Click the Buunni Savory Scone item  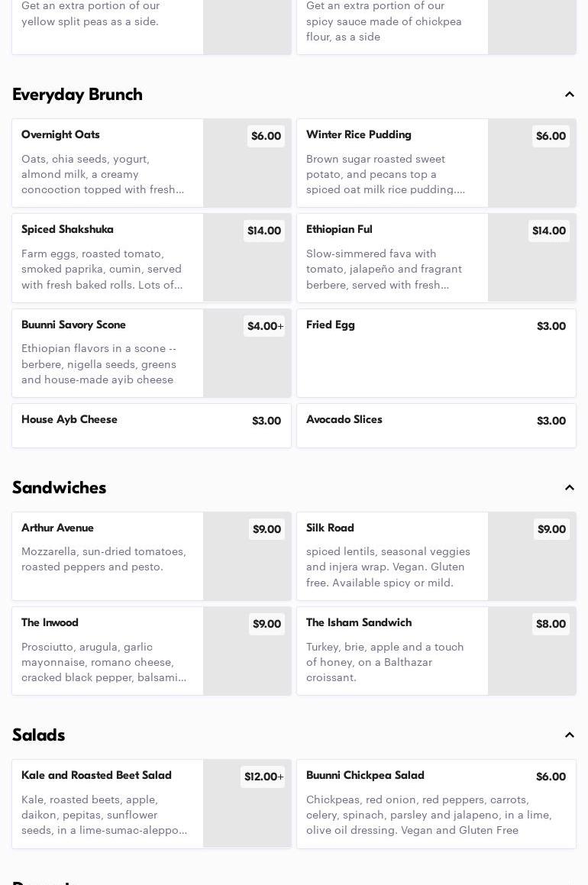click(151, 353)
